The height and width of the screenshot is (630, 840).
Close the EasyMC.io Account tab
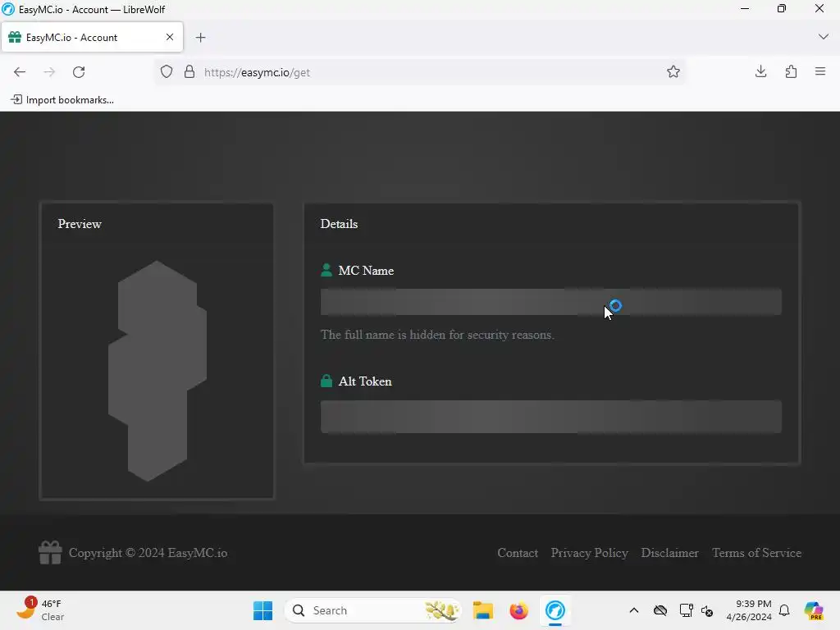tap(169, 37)
